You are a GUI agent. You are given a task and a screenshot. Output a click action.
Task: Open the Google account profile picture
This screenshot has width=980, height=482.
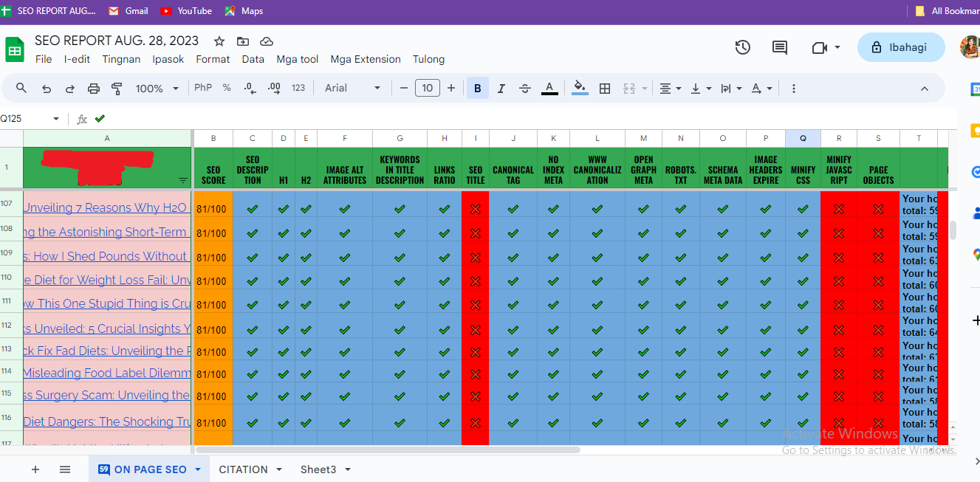[970, 47]
